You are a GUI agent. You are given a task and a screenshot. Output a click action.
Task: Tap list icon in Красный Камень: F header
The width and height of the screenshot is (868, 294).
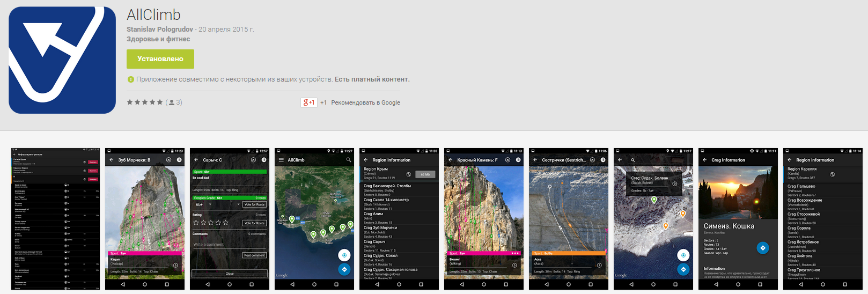click(x=518, y=160)
